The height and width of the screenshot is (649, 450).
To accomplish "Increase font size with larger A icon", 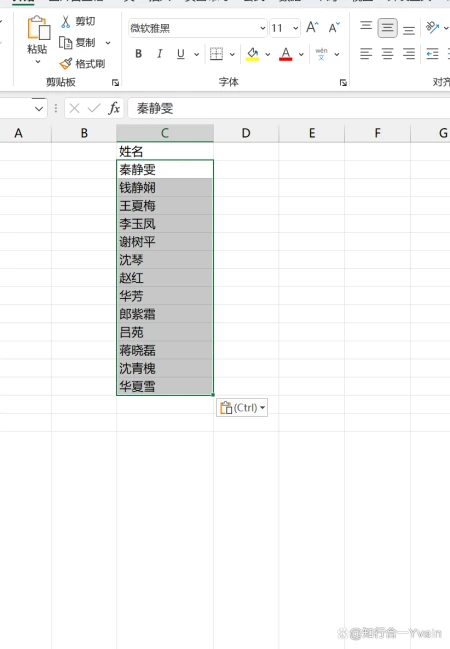I will point(312,28).
